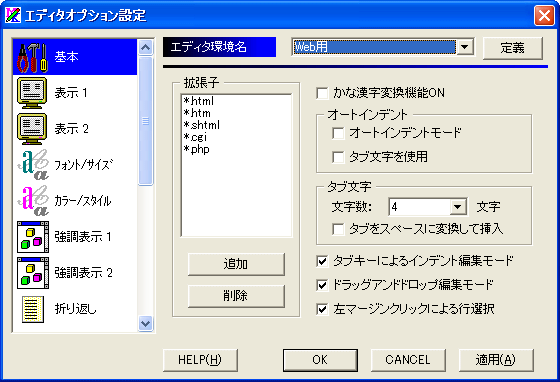This screenshot has width=560, height=382.
Task: Select *.cgi in extension list
Action: pyautogui.click(x=195, y=137)
